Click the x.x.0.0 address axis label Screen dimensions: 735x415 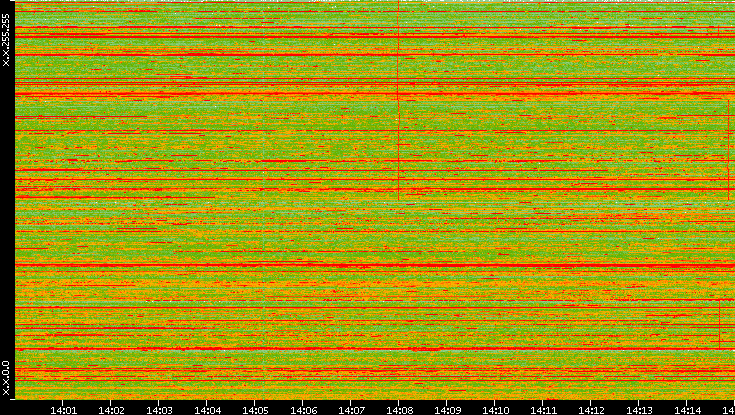[6, 378]
